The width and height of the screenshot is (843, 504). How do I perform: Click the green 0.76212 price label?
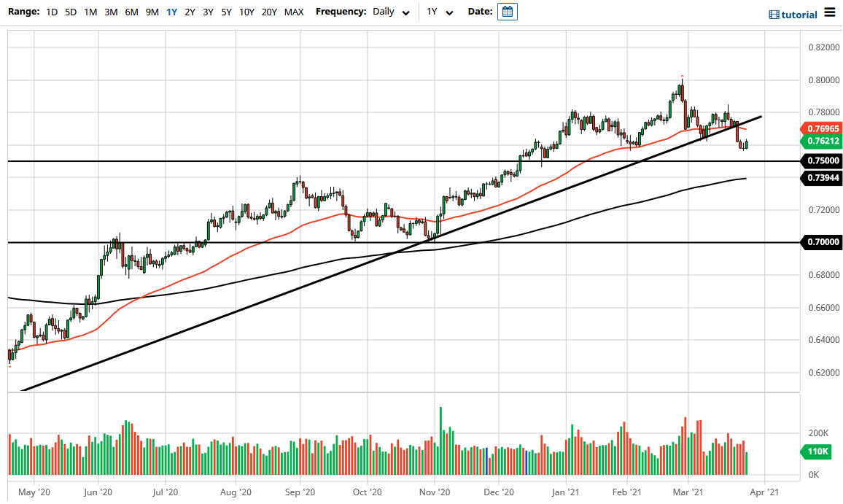[821, 141]
